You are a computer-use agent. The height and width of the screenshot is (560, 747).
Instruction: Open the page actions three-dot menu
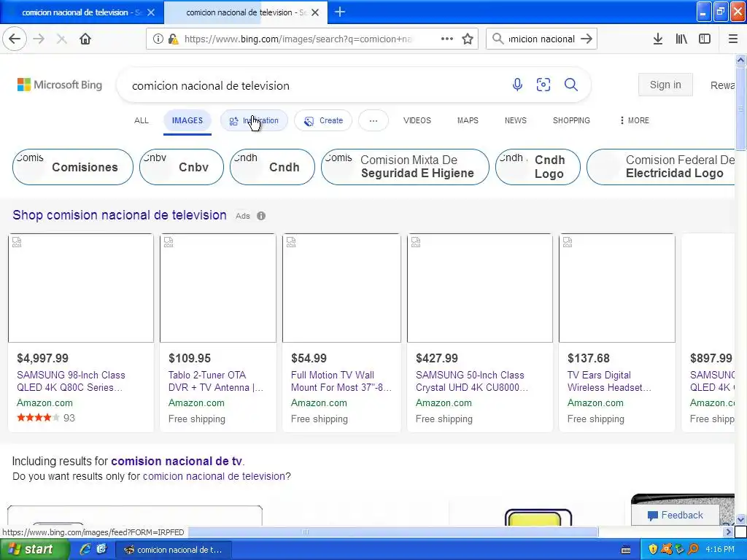(447, 39)
